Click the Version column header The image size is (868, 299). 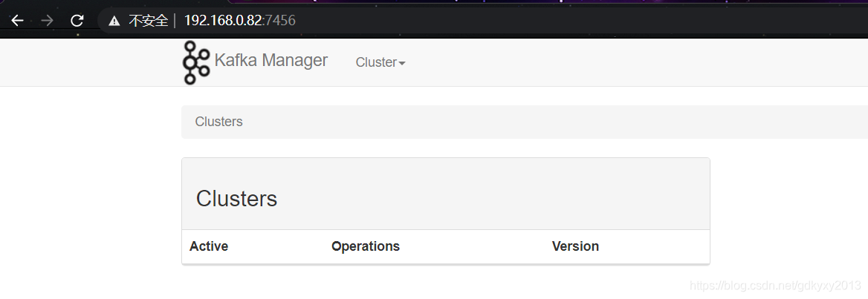[575, 246]
